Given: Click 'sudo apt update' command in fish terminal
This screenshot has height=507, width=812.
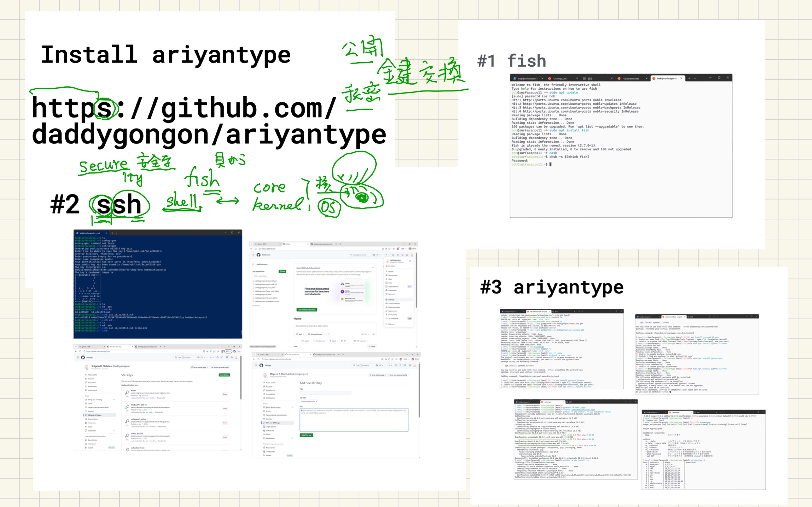Looking at the screenshot, I should [563, 92].
